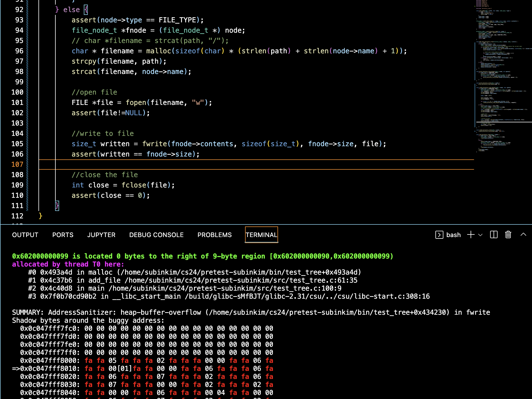Split the terminal using the split icon
Image resolution: width=532 pixels, height=399 pixels.
click(494, 235)
